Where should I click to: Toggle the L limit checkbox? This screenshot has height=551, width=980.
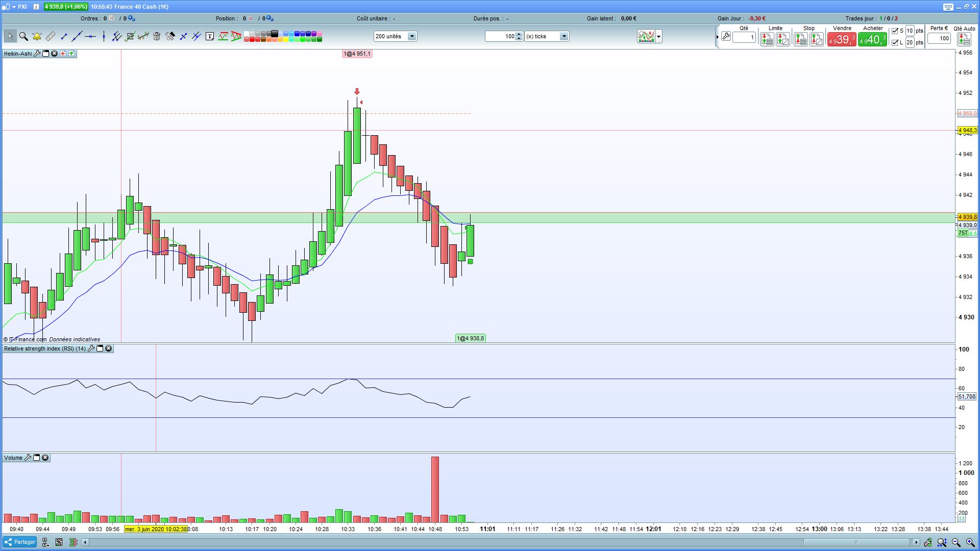point(895,43)
